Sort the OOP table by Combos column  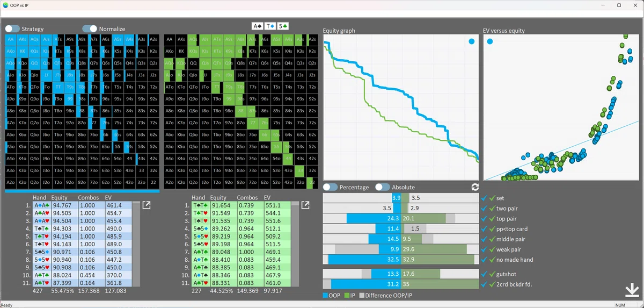point(89,198)
